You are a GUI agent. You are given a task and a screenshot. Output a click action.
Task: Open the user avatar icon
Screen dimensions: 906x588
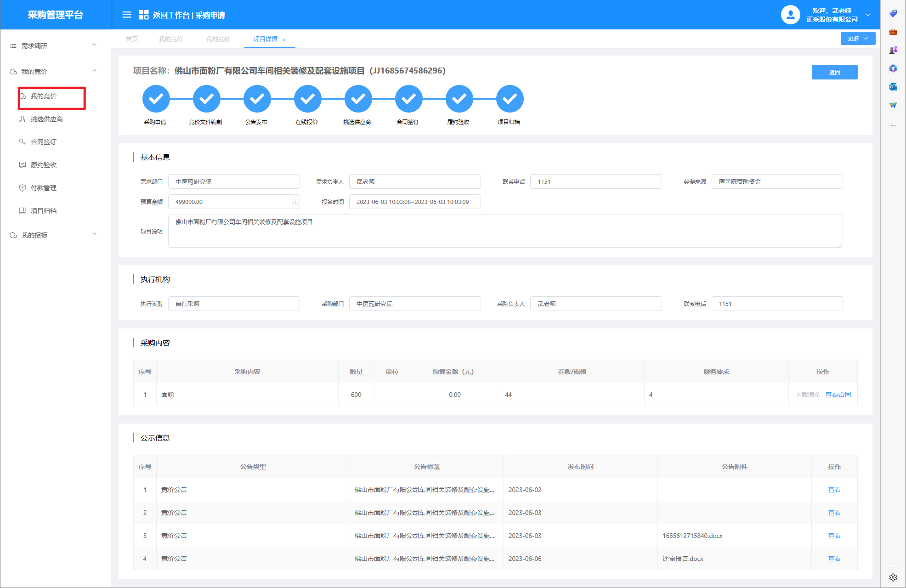790,15
